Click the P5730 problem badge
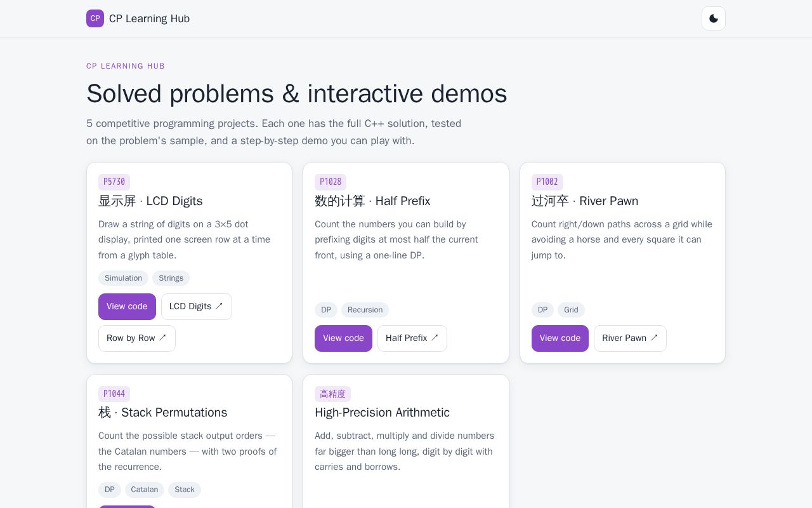 click(x=114, y=182)
